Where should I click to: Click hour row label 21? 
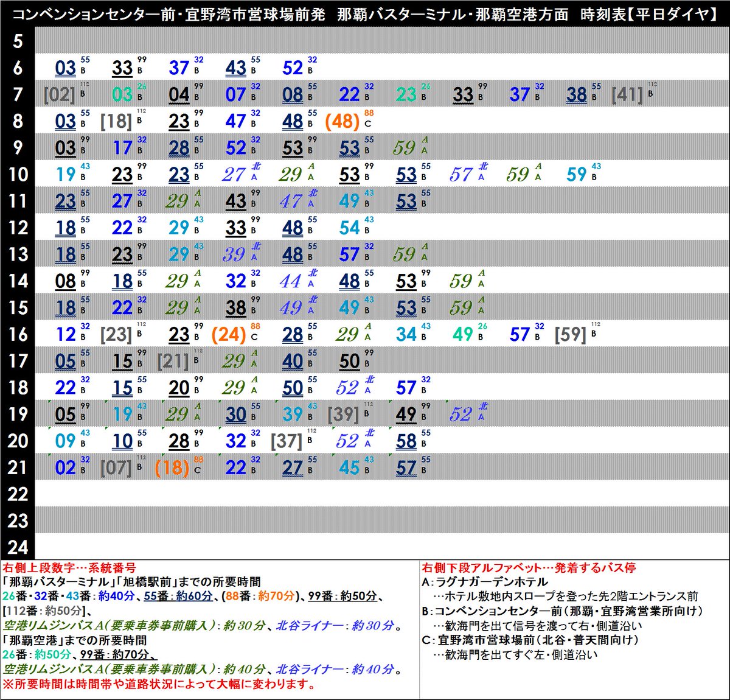coord(18,468)
